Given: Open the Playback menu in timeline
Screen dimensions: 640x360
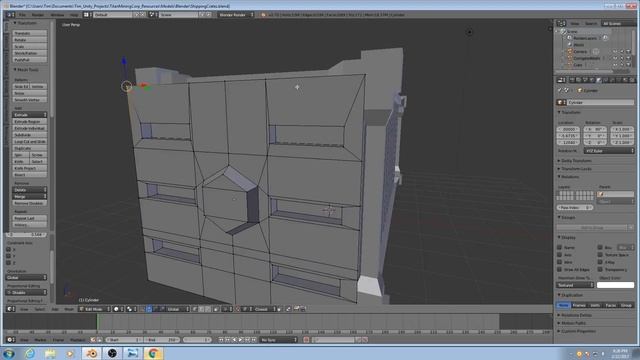Looking at the screenshot, I should pyautogui.click(x=77, y=340).
